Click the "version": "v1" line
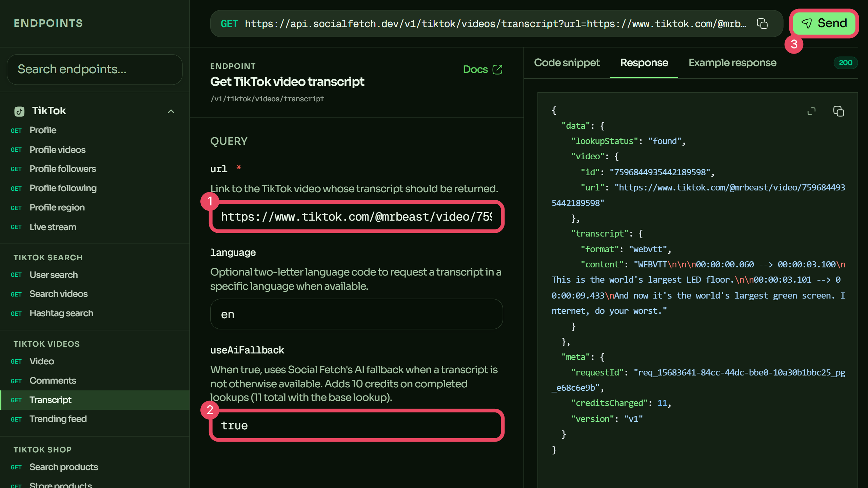 [x=607, y=419]
